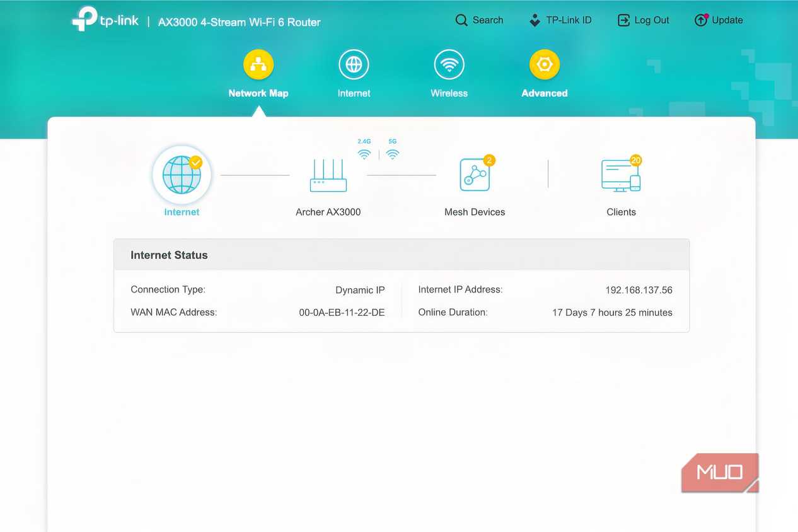Viewport: 798px width, 532px height.
Task: Select the Internet globe in network map
Action: 182,175
